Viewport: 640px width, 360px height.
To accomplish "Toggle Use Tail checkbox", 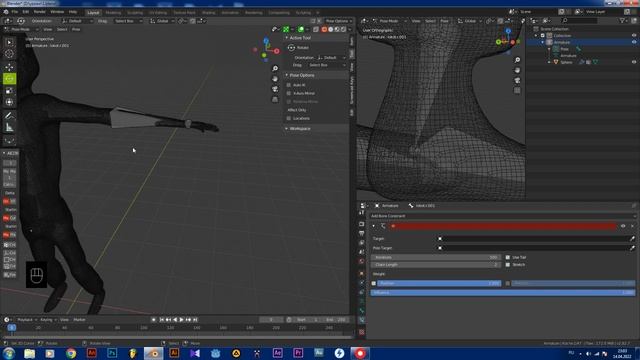I will click(x=508, y=258).
